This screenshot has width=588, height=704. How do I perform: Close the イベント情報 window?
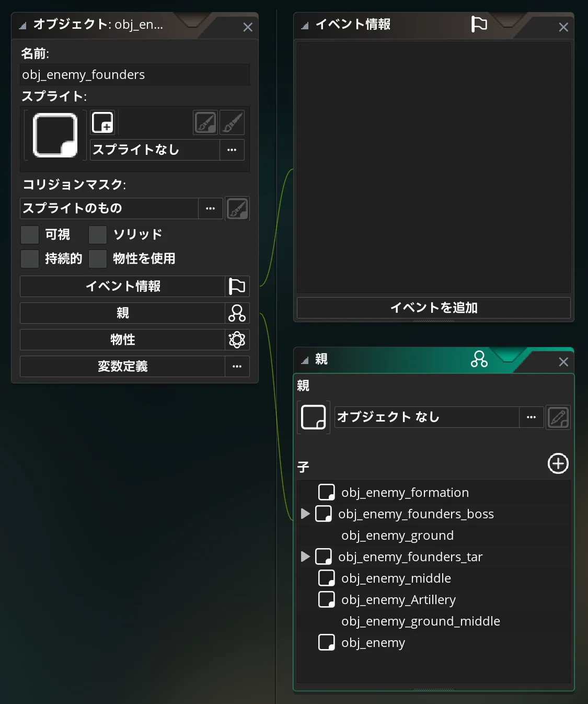coord(563,27)
